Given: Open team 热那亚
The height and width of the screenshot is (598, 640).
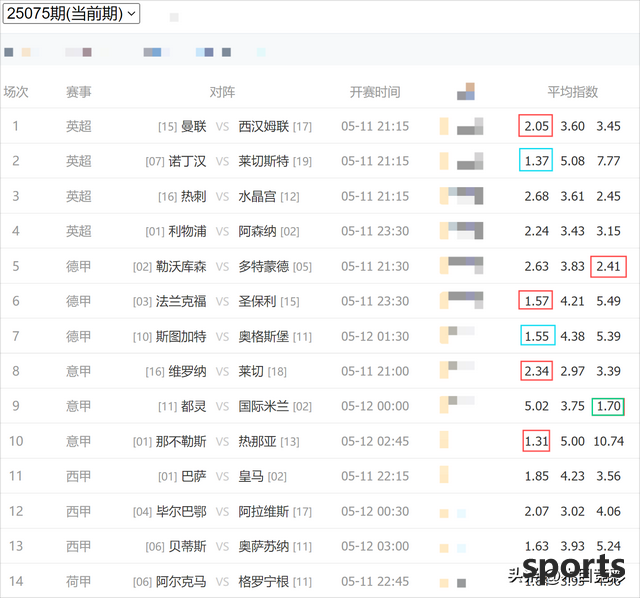Looking at the screenshot, I should 258,441.
